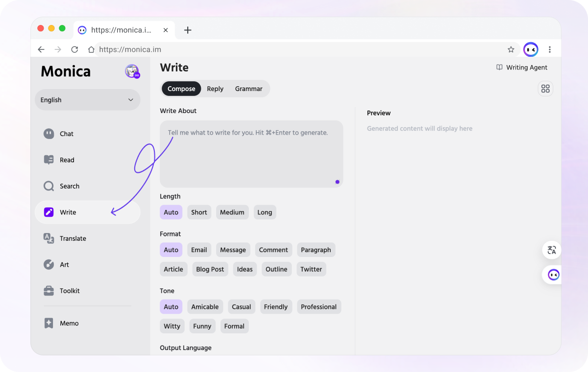Open the Translate tool icon
The width and height of the screenshot is (588, 372).
[x=49, y=238]
